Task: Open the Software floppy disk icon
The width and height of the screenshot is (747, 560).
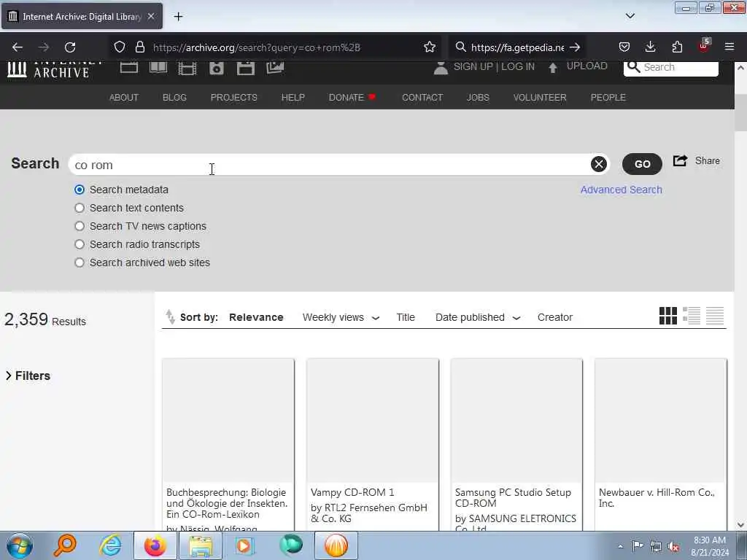Action: pyautogui.click(x=245, y=68)
